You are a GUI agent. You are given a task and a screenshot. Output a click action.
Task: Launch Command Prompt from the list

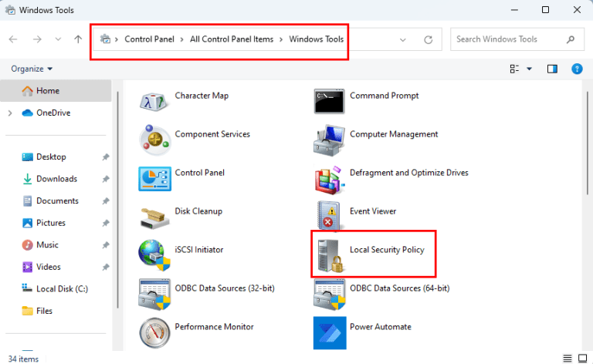(329, 101)
